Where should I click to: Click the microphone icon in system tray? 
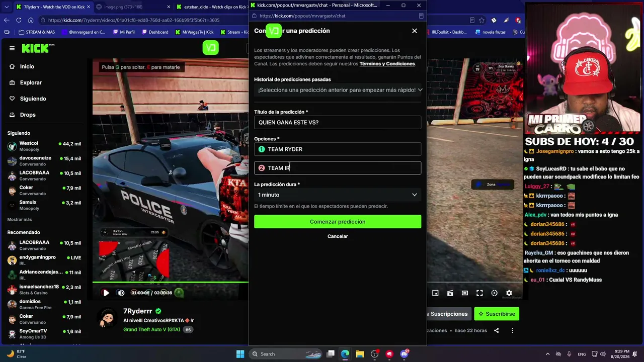point(569,354)
